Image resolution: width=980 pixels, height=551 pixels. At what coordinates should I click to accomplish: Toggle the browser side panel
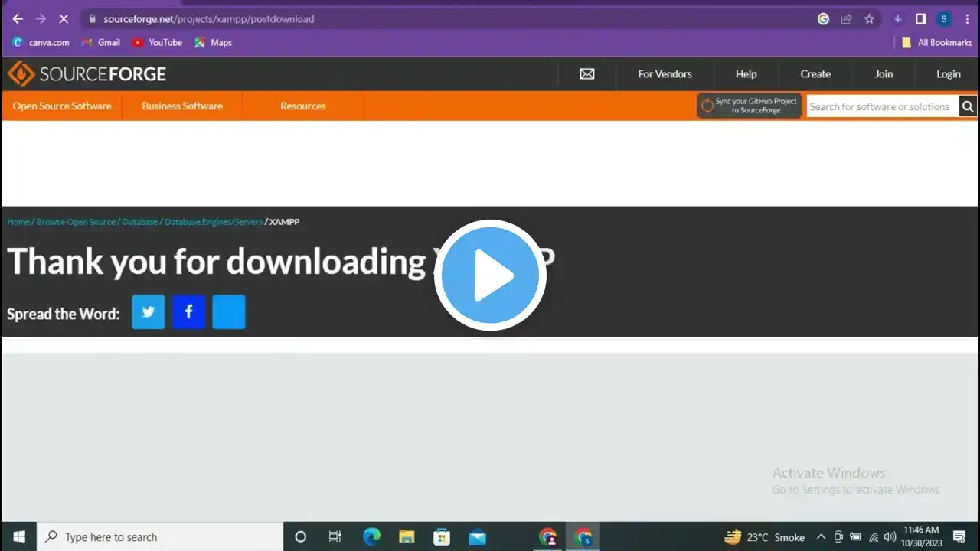921,19
